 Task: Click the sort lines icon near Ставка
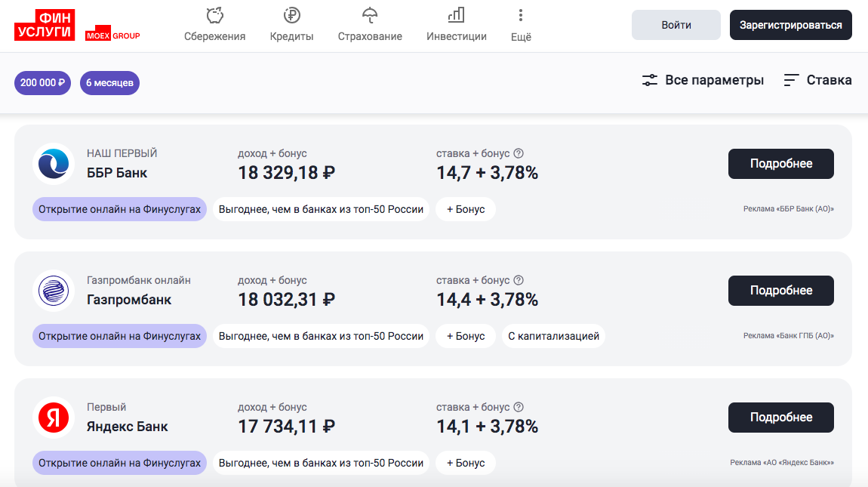click(791, 80)
